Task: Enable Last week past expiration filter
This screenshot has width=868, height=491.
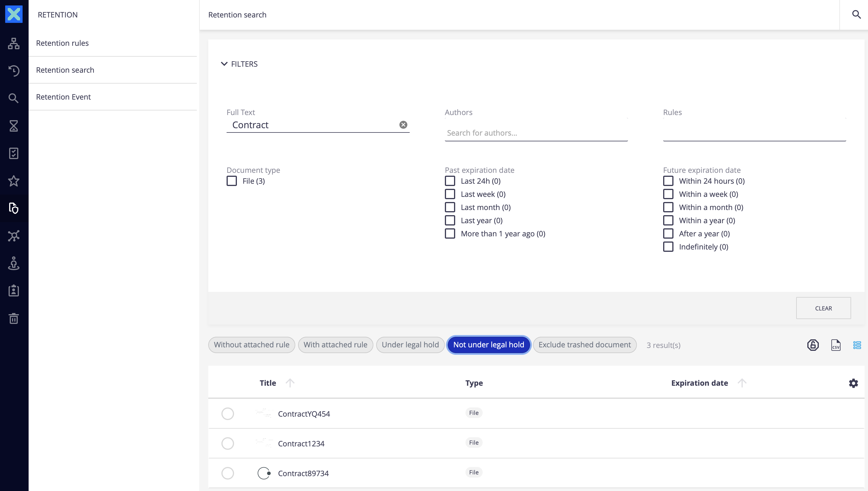Action: (450, 194)
